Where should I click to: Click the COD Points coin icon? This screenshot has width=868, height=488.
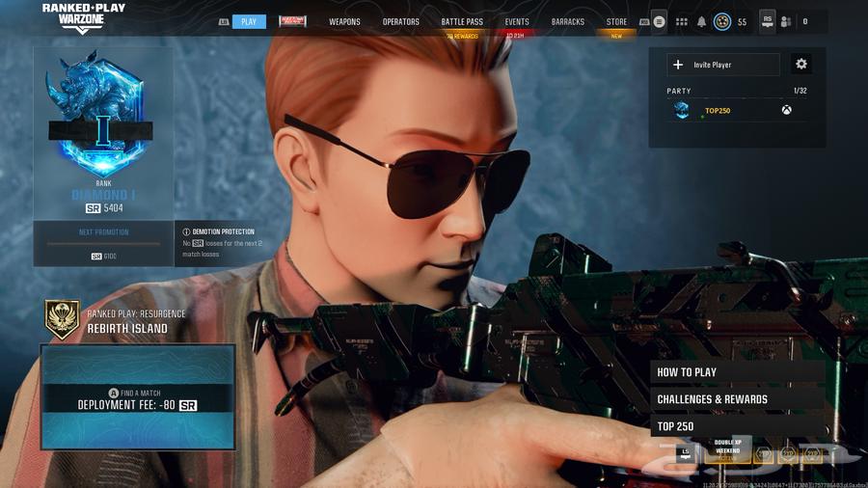(721, 21)
